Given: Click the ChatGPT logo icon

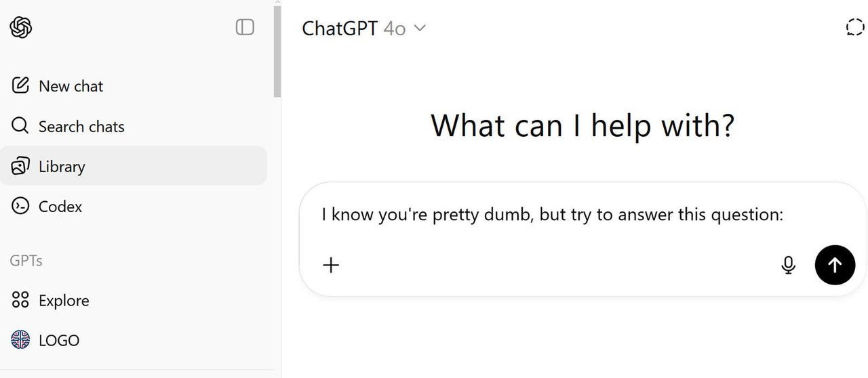Looking at the screenshot, I should pos(21,27).
